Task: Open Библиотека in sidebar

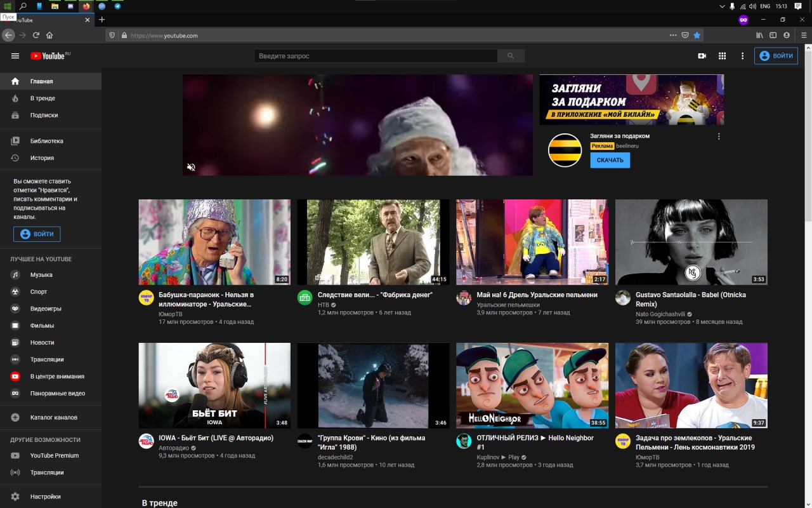Action: point(51,141)
